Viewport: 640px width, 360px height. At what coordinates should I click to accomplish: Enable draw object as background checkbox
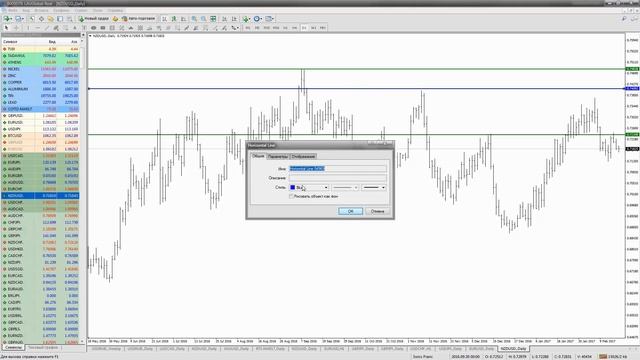pos(291,196)
